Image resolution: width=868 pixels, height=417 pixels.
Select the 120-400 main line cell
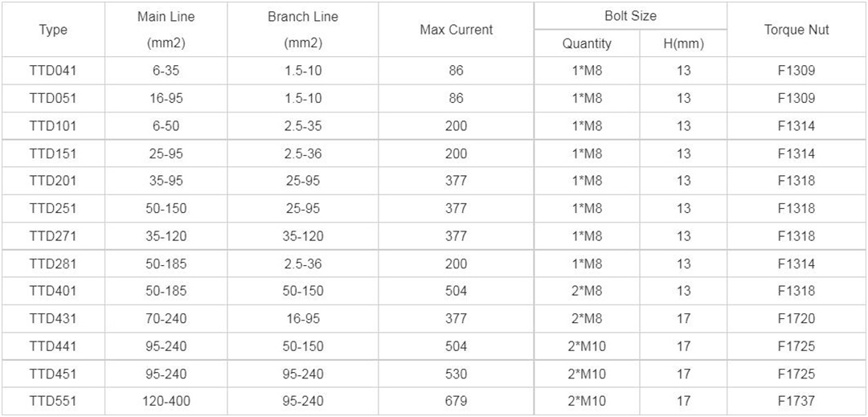point(166,401)
